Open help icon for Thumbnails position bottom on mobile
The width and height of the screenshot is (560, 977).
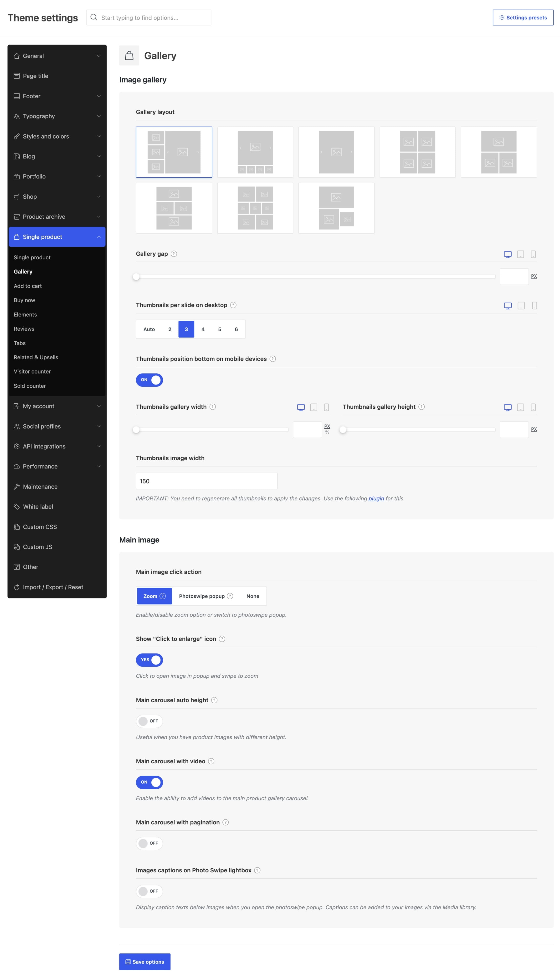[273, 359]
